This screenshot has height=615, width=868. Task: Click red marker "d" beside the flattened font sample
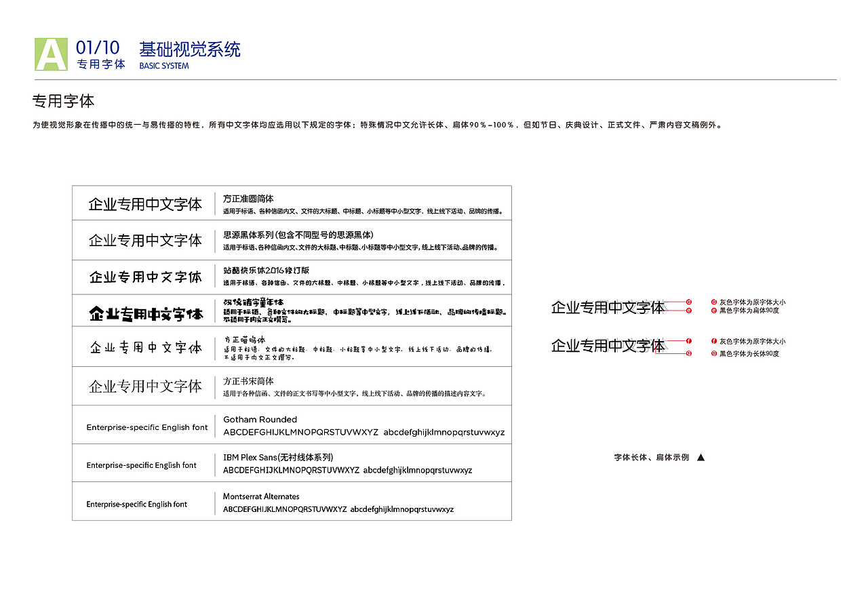point(688,302)
